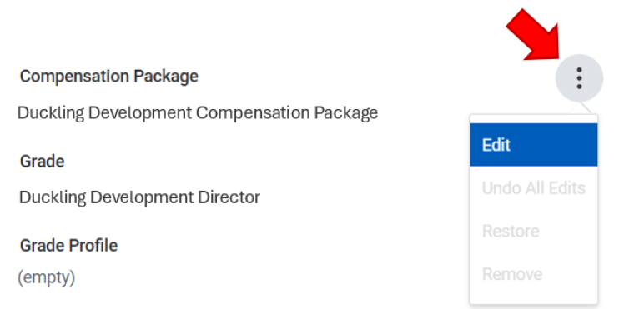Screen dimensions: 644x309
Task: Select the Undo All Edits menu entry
Action: 534,187
